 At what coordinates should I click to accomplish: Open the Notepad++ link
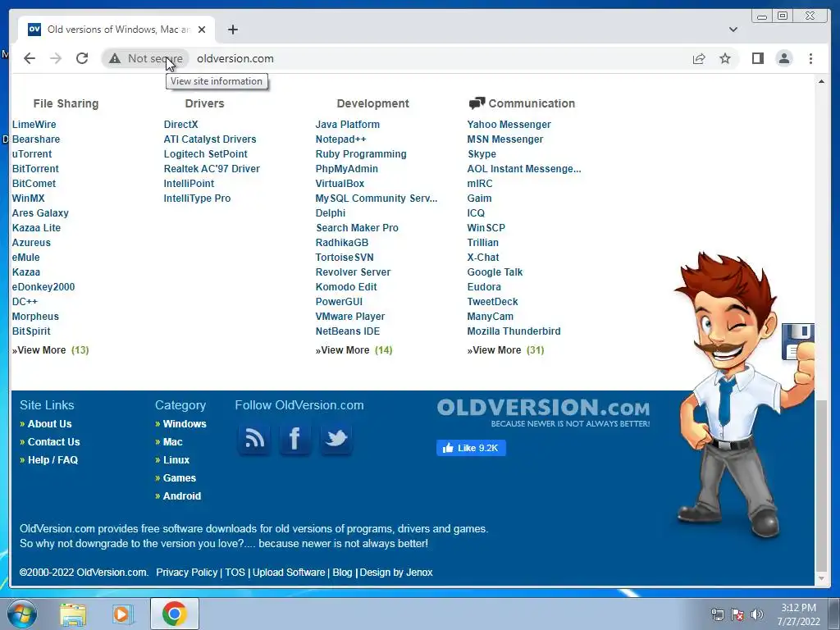(x=340, y=139)
